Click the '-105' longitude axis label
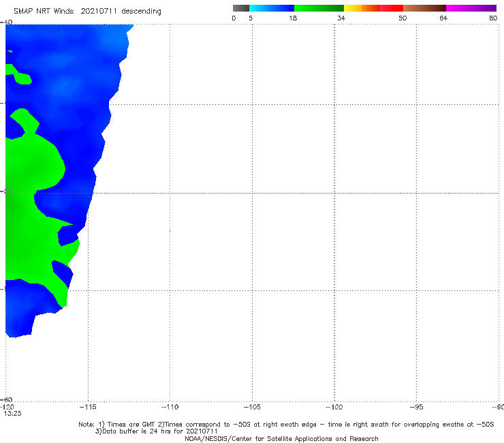Image resolution: width=504 pixels, height=443 pixels. pos(252,408)
